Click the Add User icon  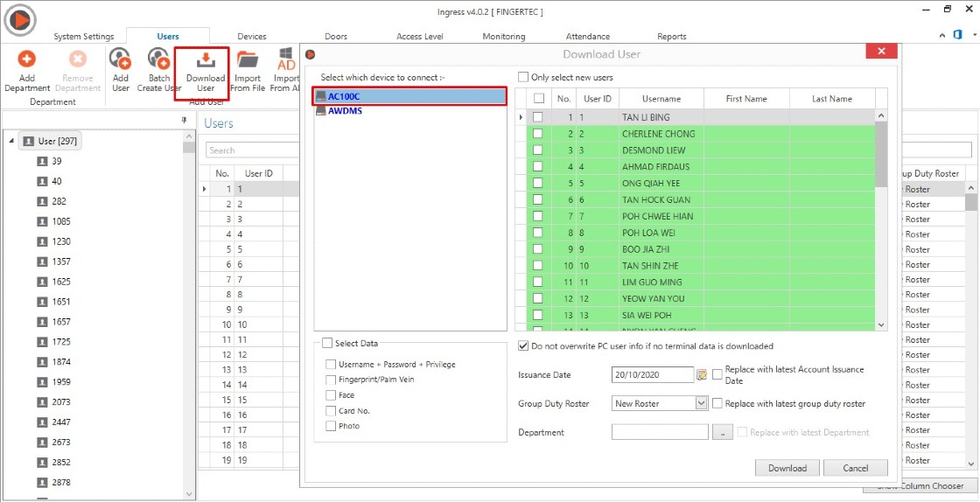(x=120, y=59)
